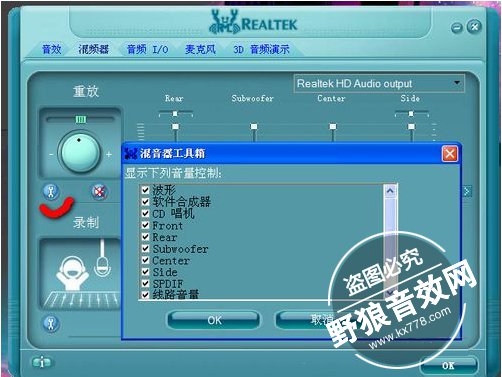The image size is (502, 377).
Task: Open the recording mixer toolbox wrench icon
Action: [51, 323]
